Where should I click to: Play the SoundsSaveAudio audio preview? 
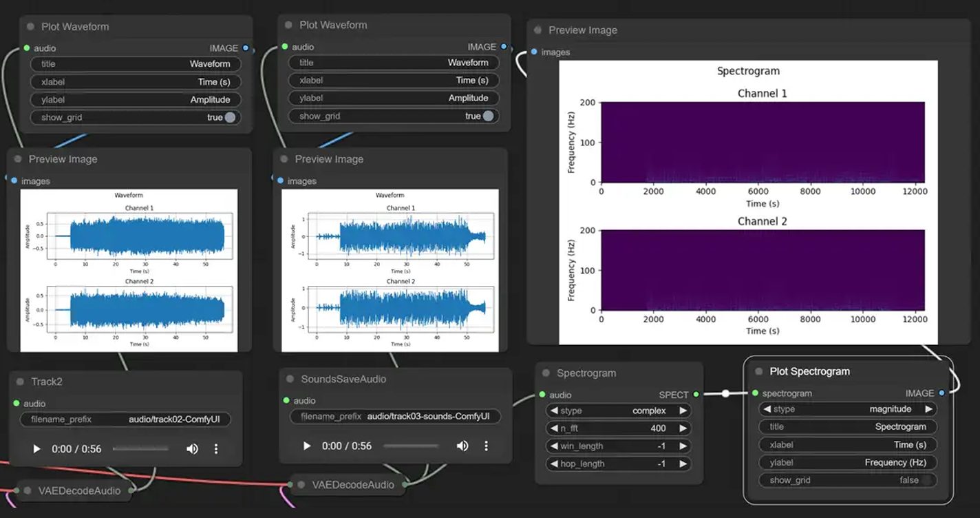pyautogui.click(x=308, y=446)
